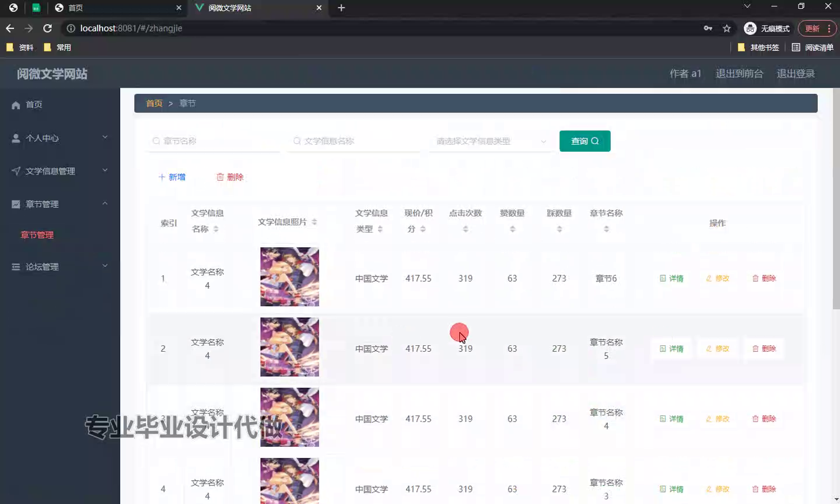Open the browser tab search chevron
This screenshot has height=504, width=840.
tap(747, 6)
